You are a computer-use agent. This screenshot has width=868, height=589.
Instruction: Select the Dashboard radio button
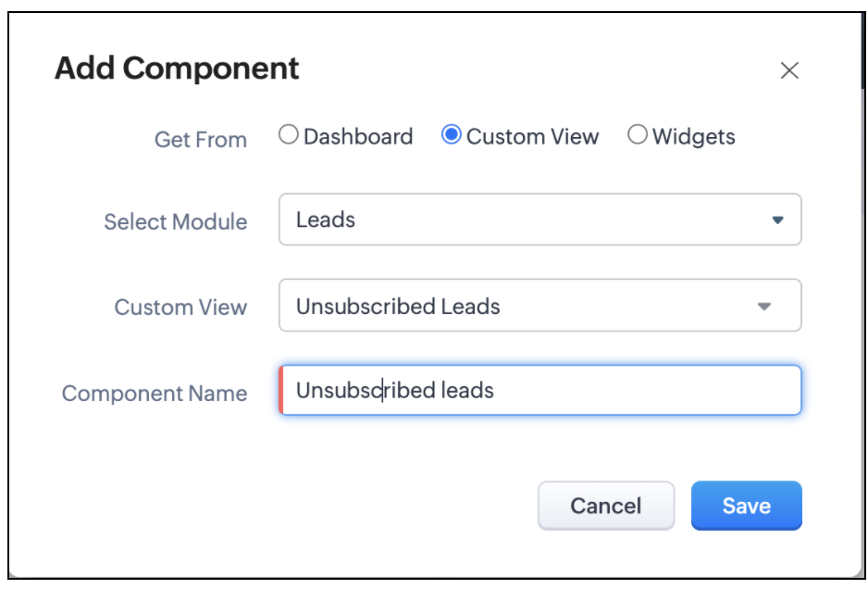pos(289,135)
